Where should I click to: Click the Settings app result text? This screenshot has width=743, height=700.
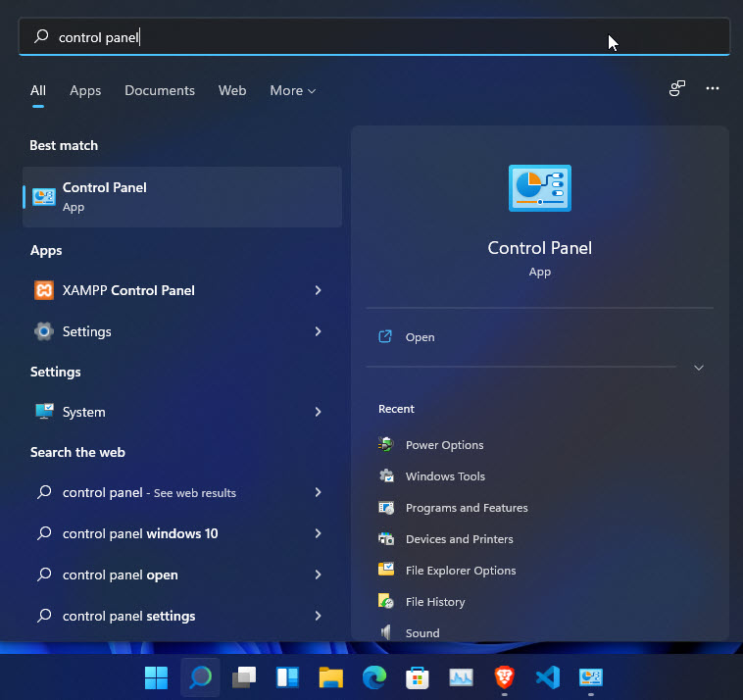[x=86, y=331]
